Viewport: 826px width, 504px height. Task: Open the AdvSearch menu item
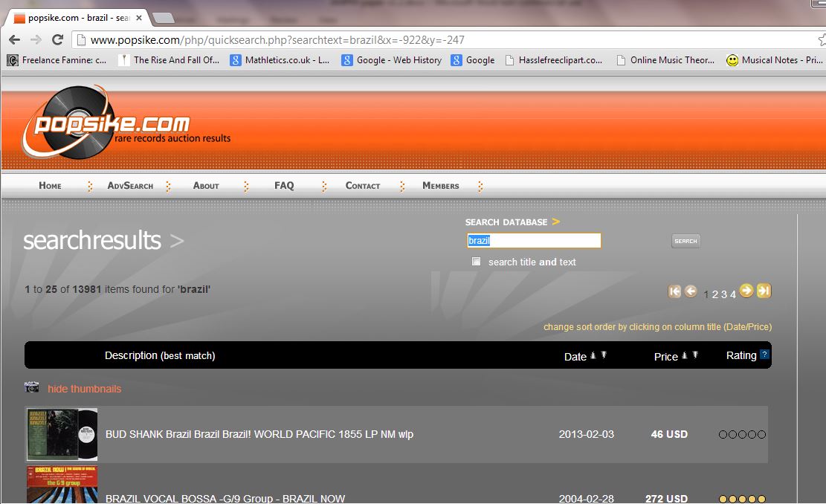[130, 185]
